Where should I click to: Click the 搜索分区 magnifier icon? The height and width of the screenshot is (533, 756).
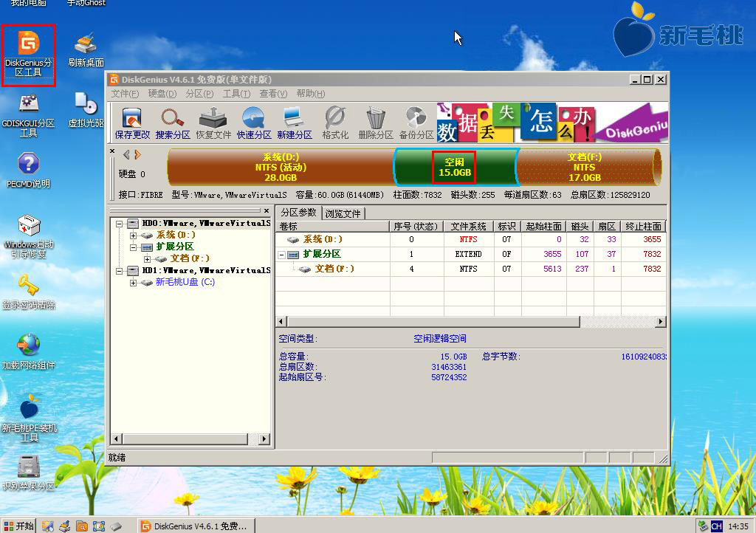pyautogui.click(x=173, y=123)
